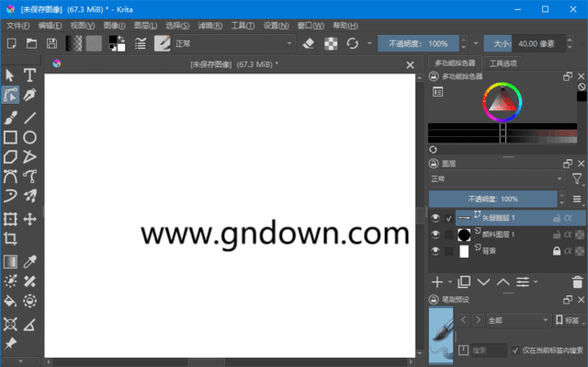Screen dimensions: 588x367
Task: Select the Move tool
Action: 29,219
